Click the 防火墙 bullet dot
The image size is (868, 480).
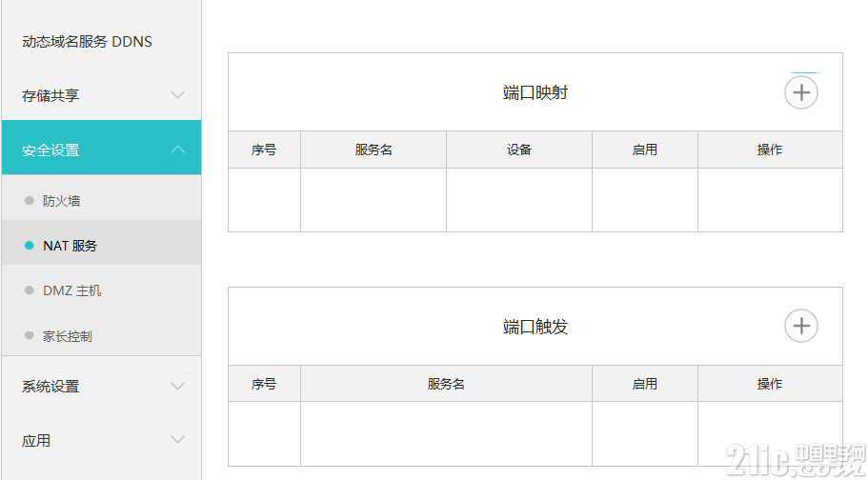click(30, 200)
